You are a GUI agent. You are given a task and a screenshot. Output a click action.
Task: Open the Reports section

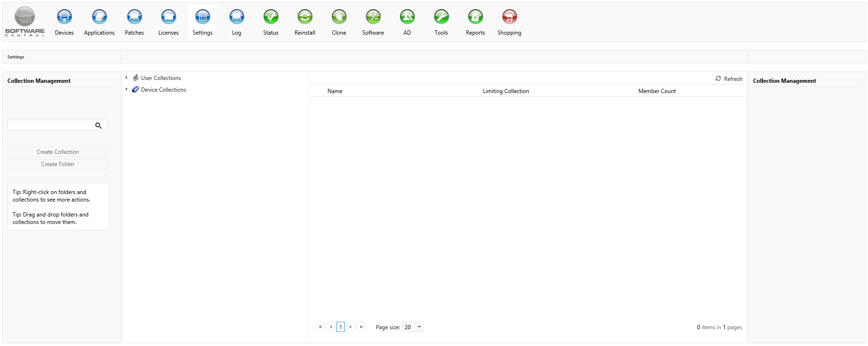click(475, 17)
